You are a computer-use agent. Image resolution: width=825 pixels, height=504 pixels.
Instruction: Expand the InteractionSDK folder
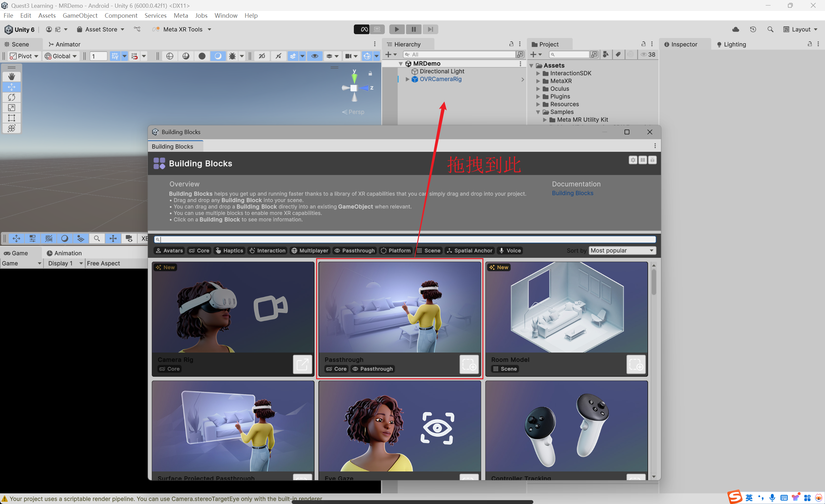[x=538, y=73]
